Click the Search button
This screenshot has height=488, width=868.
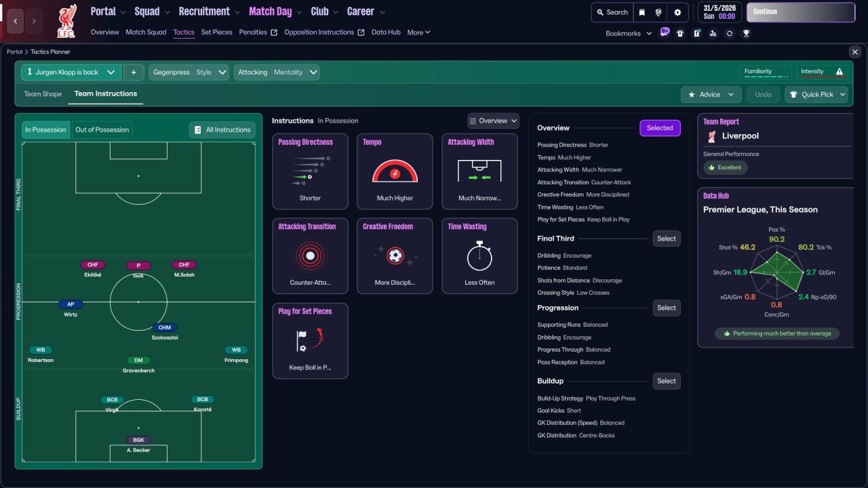[x=612, y=12]
